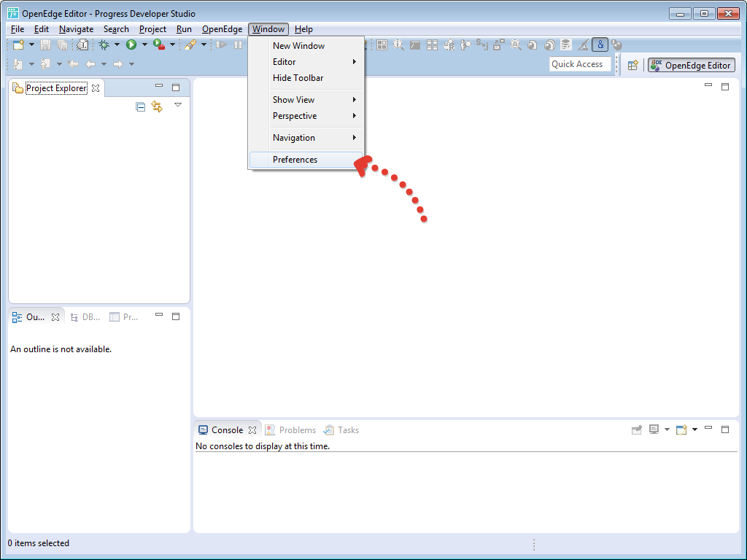Toggle the ampersand toolbar button
Screen dimensions: 747x560
pyautogui.click(x=600, y=44)
